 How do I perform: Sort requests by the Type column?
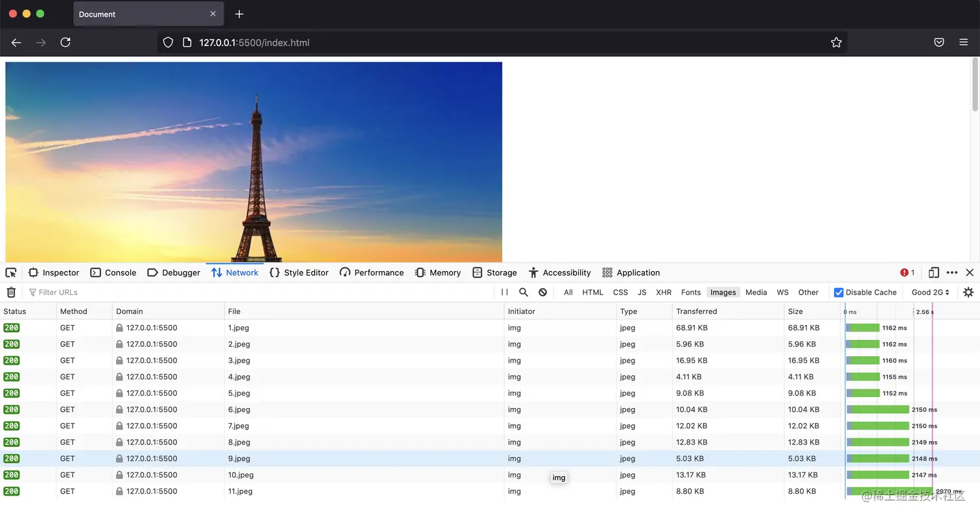pyautogui.click(x=644, y=311)
